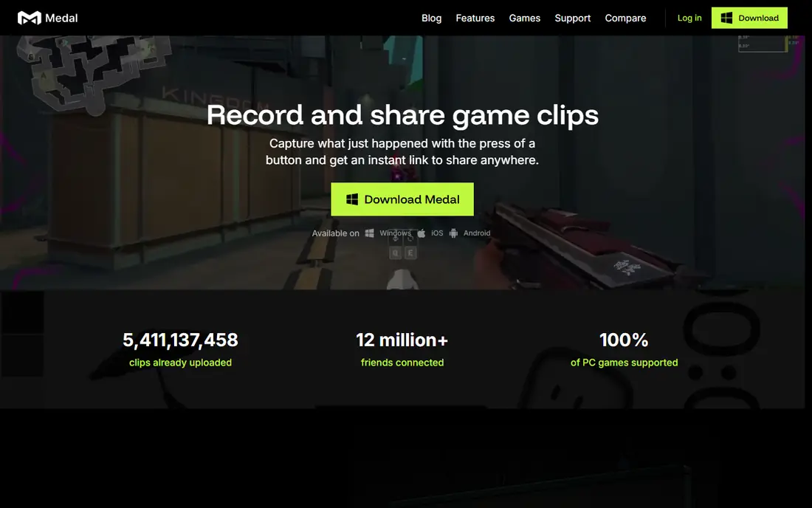Click the Download Medal button

[x=402, y=199]
